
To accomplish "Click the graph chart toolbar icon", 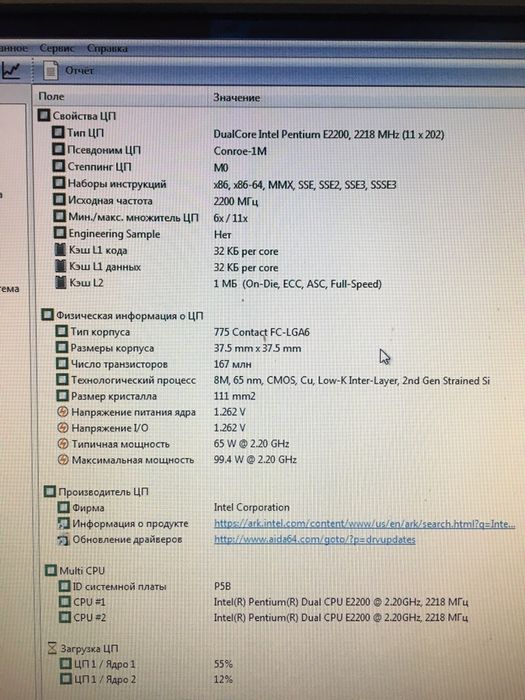I will (11, 70).
